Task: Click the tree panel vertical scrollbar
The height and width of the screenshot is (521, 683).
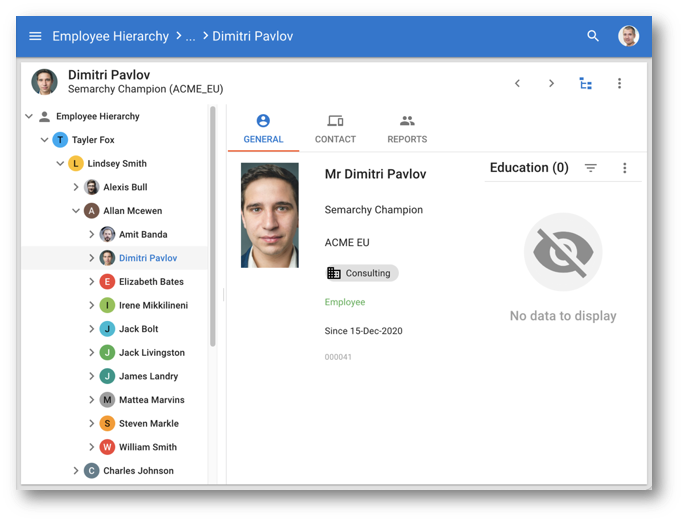Action: (x=213, y=227)
